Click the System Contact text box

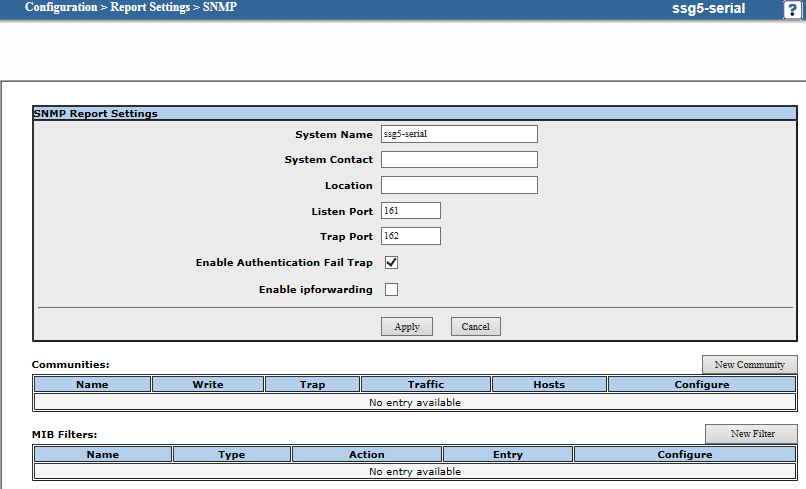[459, 160]
